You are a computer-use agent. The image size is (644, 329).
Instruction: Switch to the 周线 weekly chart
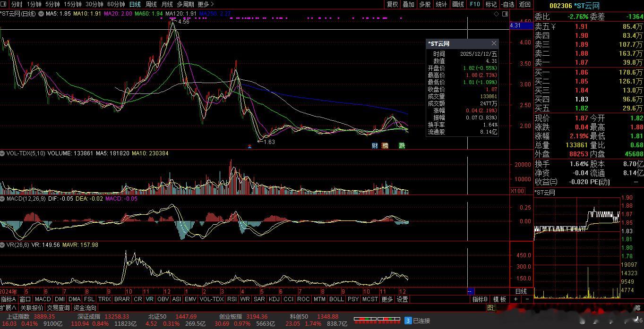pos(151,4)
